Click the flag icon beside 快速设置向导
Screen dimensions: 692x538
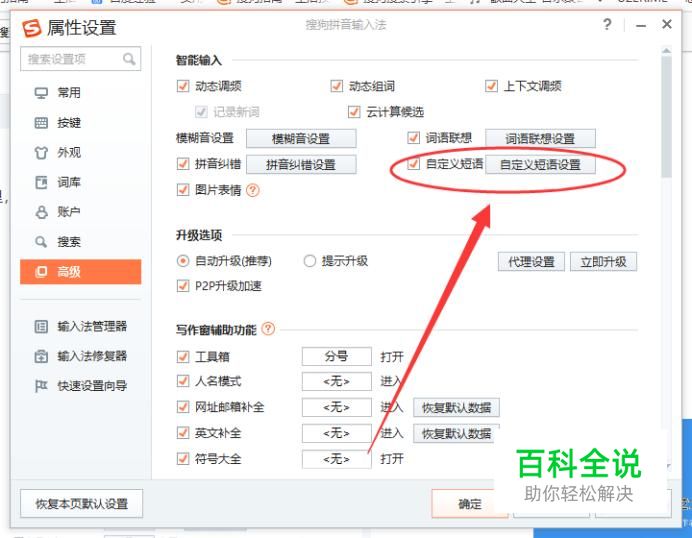[41, 386]
